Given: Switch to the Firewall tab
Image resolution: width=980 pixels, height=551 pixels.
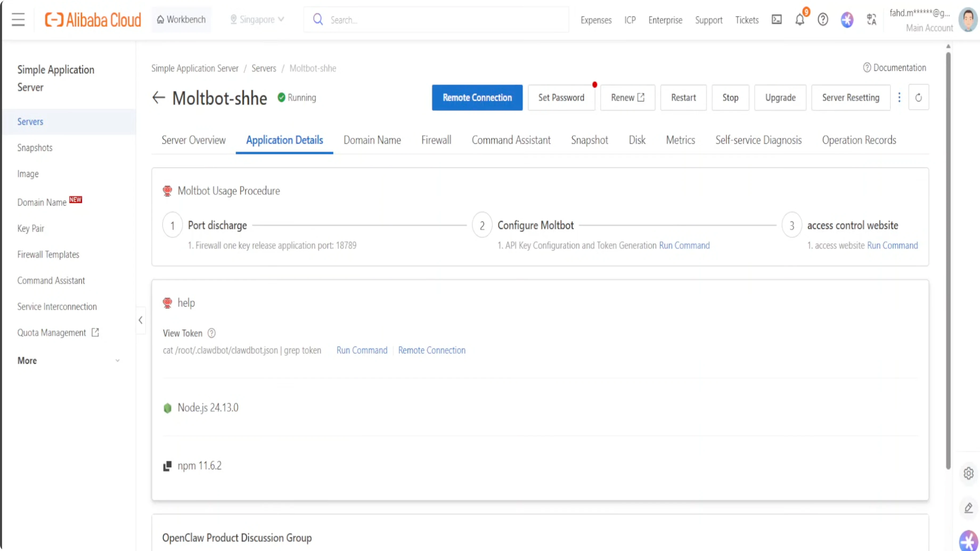Looking at the screenshot, I should [436, 140].
